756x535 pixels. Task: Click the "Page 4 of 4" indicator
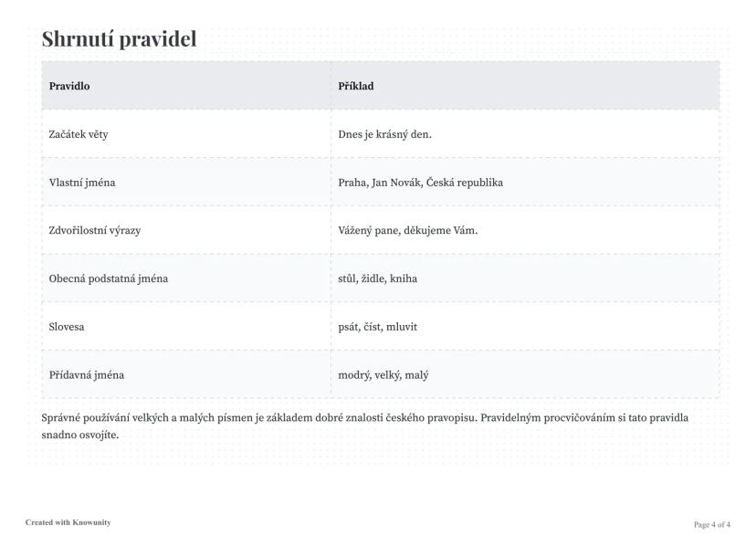click(x=712, y=525)
